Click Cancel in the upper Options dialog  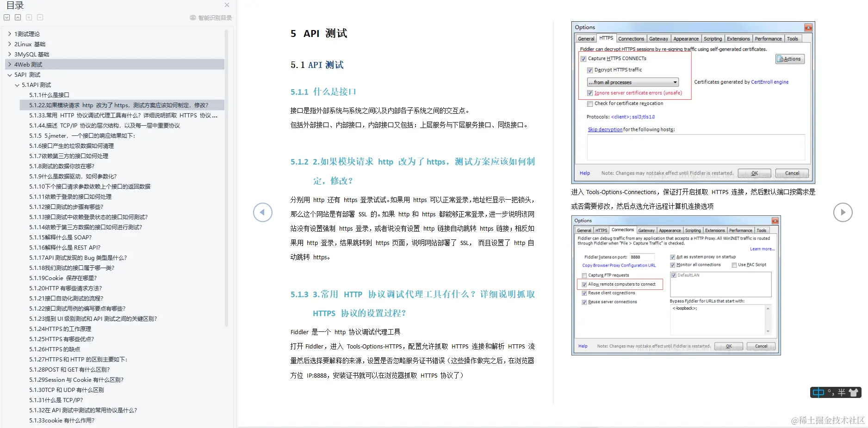point(792,173)
